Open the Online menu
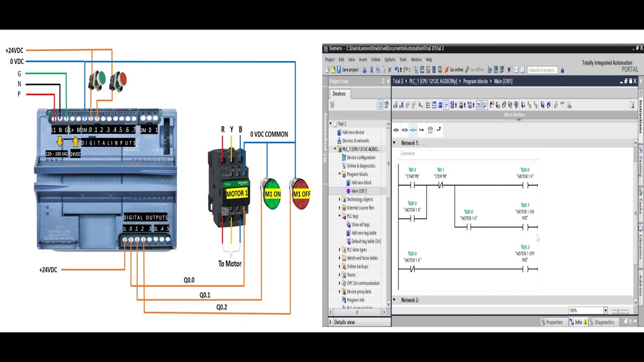The width and height of the screenshot is (644, 362). (x=375, y=59)
